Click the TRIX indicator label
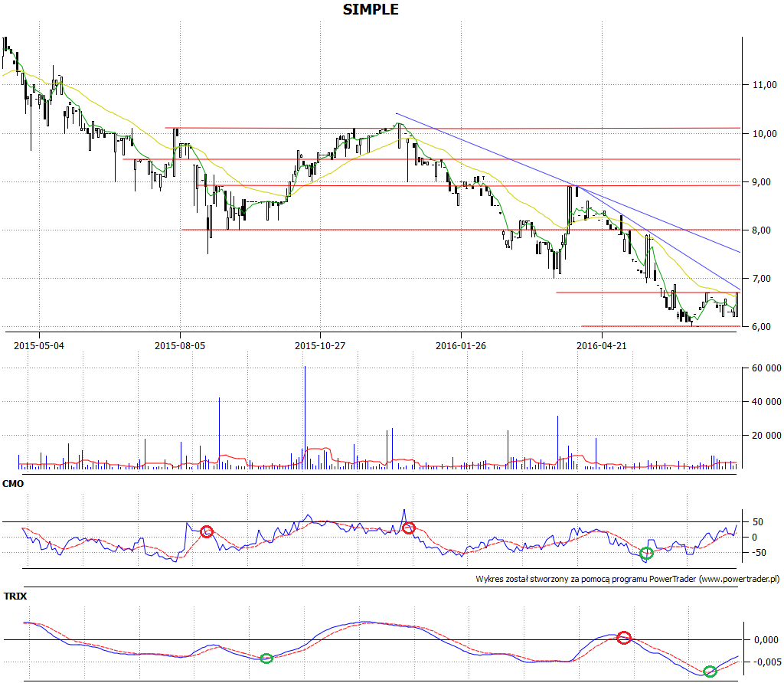 coord(15,596)
